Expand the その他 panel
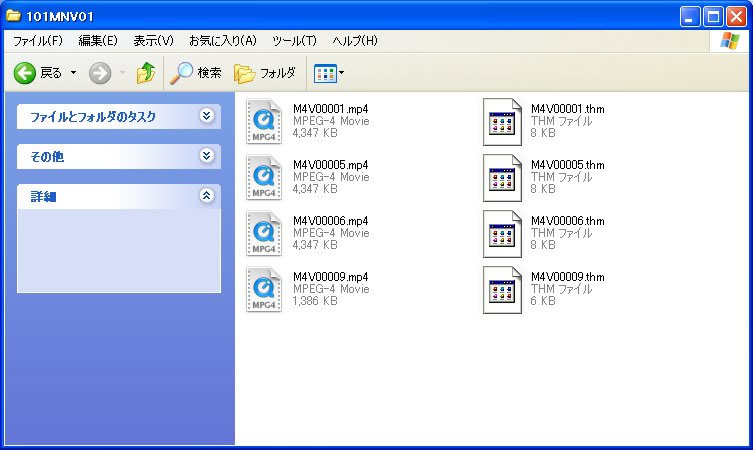Screen dimensions: 753x450 (x=206, y=156)
